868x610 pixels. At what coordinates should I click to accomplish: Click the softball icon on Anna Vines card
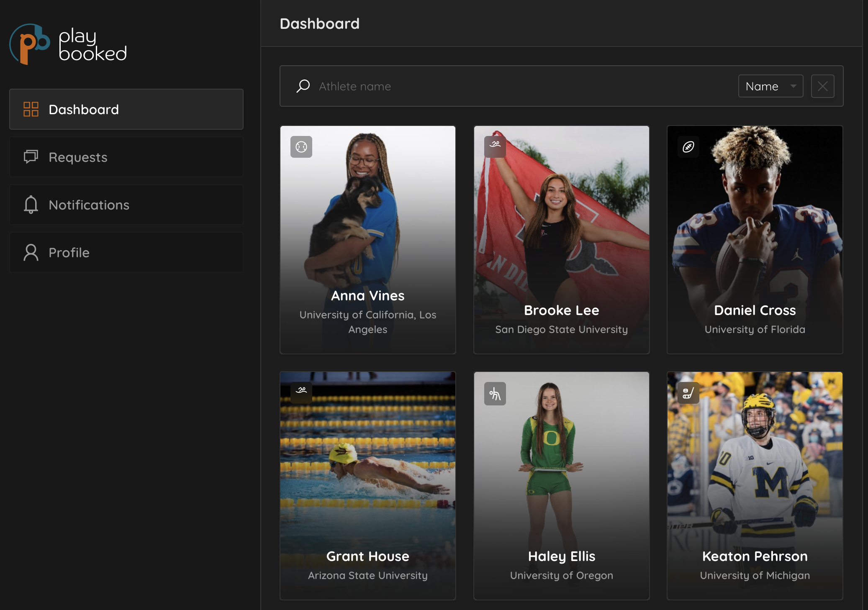[301, 147]
